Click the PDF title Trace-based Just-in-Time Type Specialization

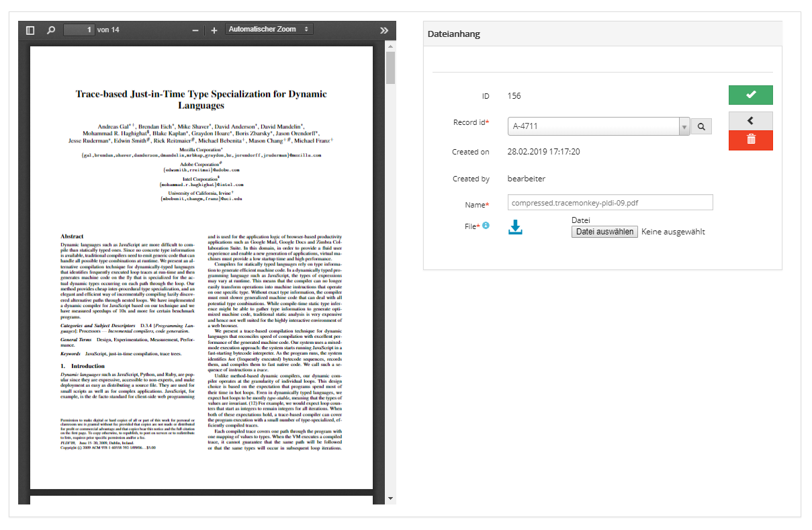point(201,99)
